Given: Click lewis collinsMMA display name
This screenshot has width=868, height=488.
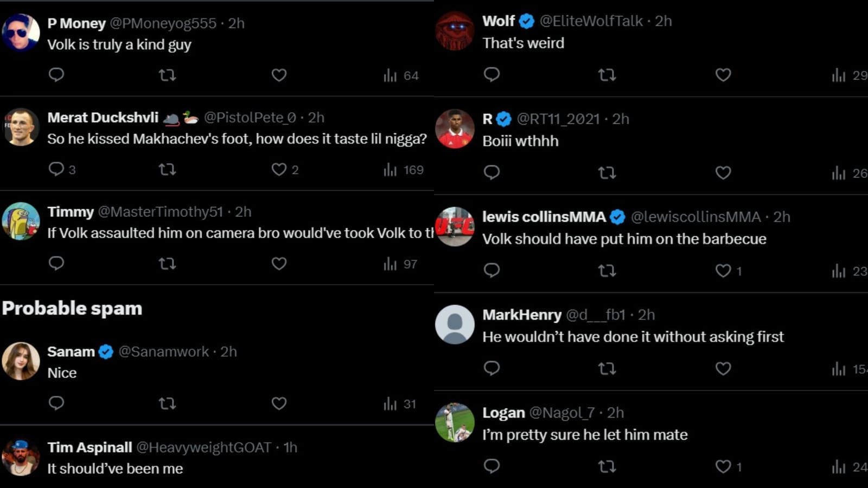Looking at the screenshot, I should point(544,217).
